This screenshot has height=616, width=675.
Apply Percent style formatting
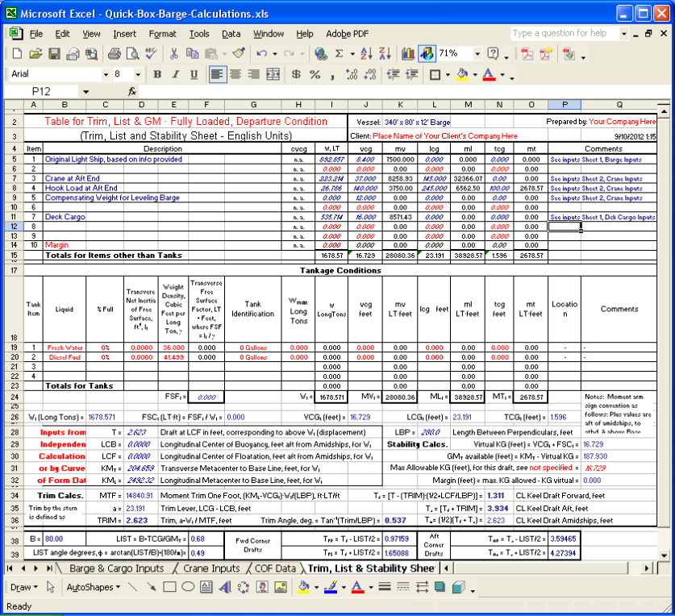315,74
